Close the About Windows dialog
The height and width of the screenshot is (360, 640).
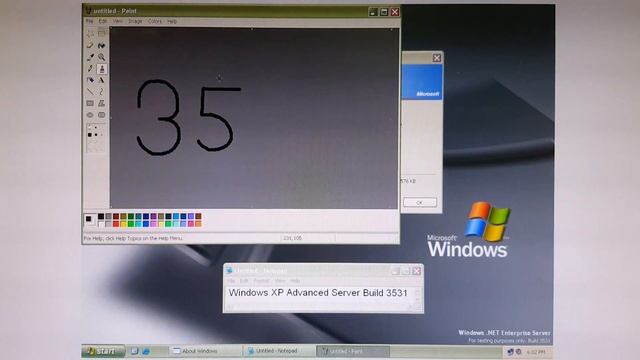436,58
